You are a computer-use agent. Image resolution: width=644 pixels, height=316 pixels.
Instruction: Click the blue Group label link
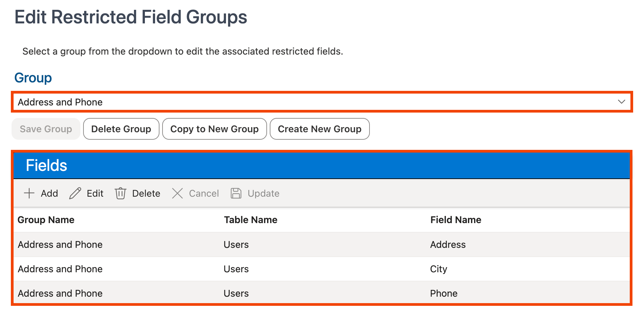[x=33, y=78]
